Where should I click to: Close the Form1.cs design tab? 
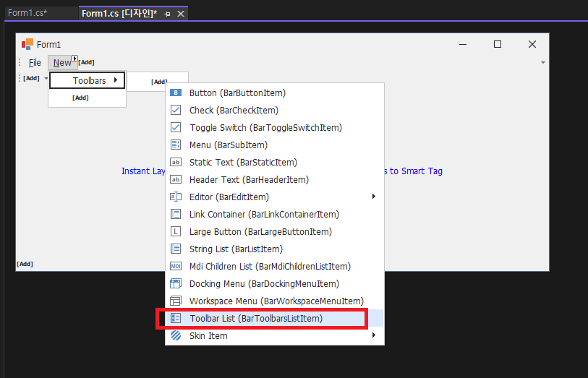point(181,14)
